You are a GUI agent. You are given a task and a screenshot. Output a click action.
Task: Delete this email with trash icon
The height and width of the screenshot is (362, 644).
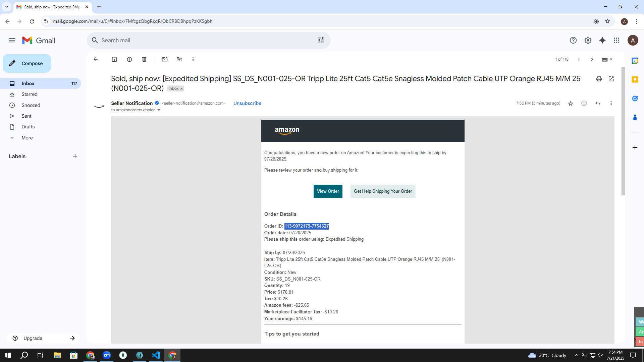coord(144,59)
